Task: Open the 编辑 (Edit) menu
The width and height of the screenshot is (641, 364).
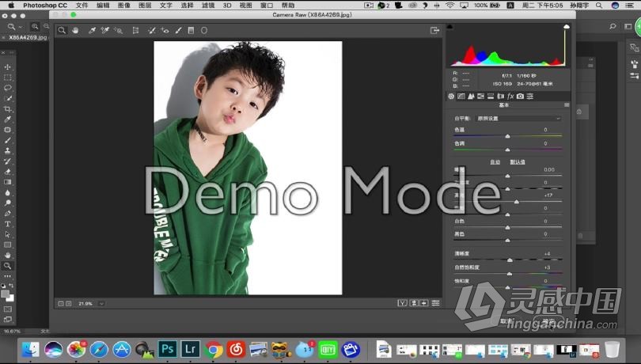Action: (x=103, y=6)
